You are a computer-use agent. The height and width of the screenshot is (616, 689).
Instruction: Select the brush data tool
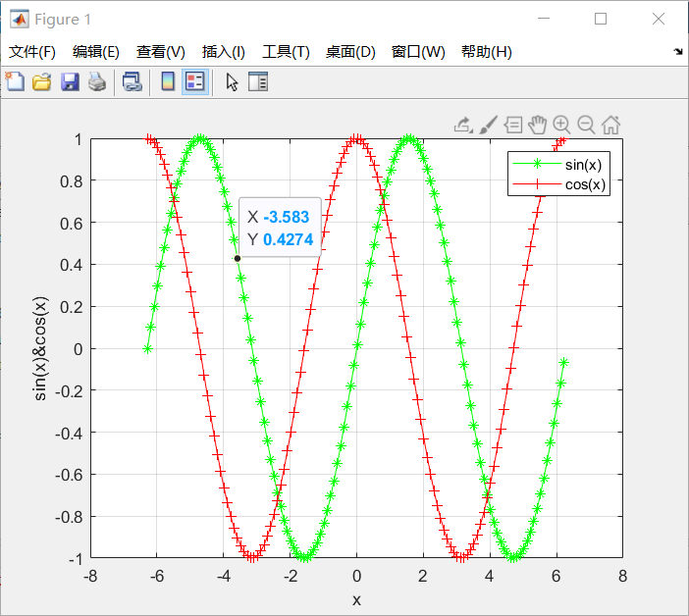click(488, 125)
